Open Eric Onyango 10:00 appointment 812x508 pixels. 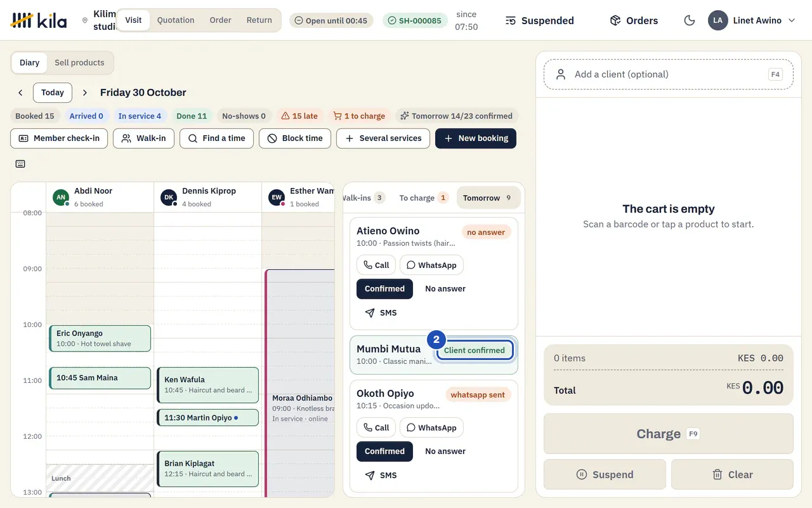click(x=100, y=338)
